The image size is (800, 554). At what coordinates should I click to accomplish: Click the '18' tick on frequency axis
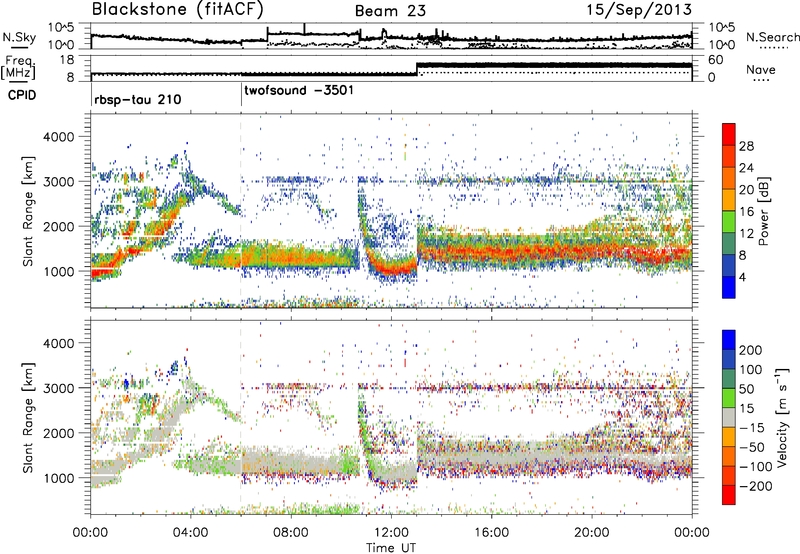[67, 60]
